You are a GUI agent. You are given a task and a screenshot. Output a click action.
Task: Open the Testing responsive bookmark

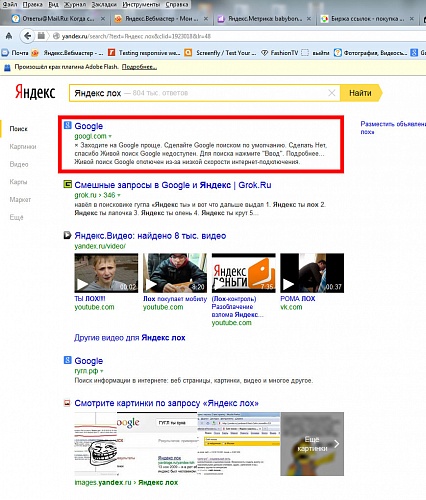click(x=144, y=53)
